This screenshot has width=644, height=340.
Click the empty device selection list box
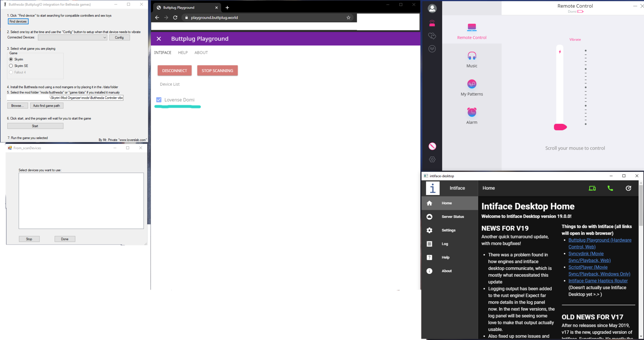(x=81, y=201)
